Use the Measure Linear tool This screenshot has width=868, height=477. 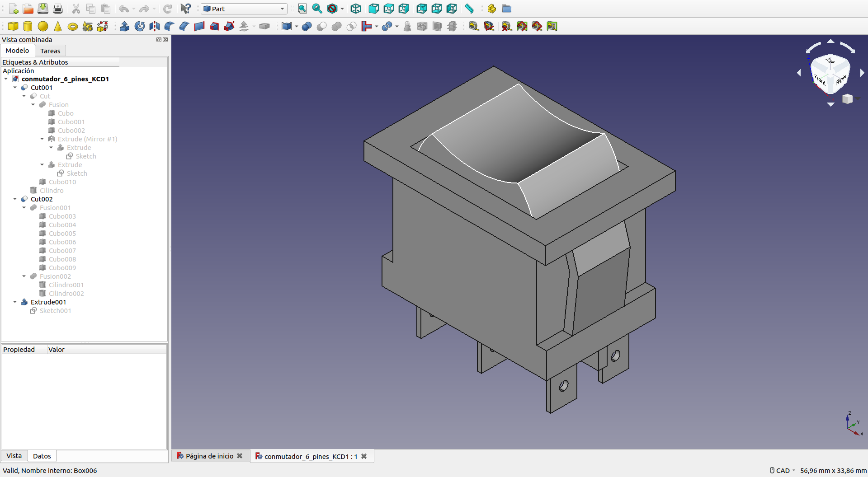point(474,27)
